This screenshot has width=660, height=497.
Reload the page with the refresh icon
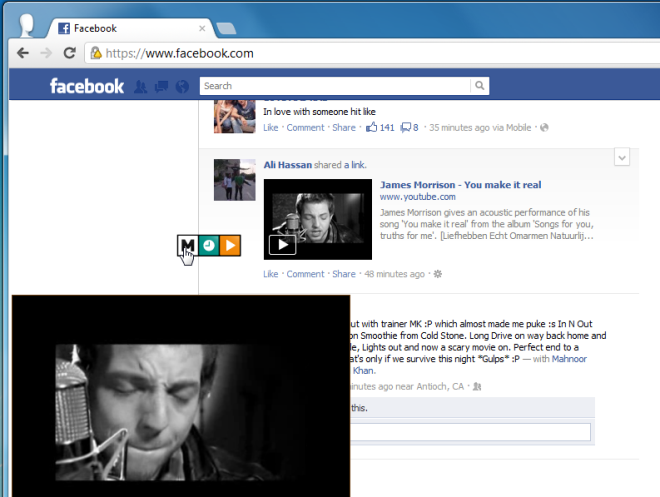(69, 53)
